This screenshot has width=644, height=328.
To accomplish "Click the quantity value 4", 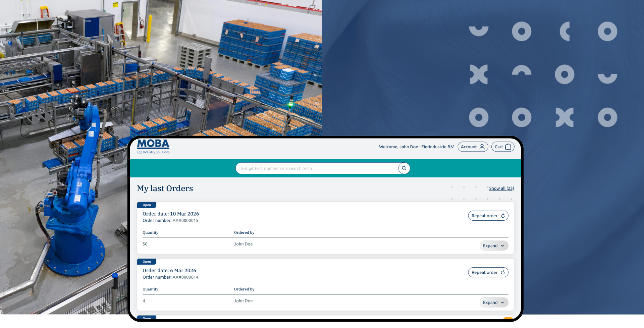I will point(144,301).
